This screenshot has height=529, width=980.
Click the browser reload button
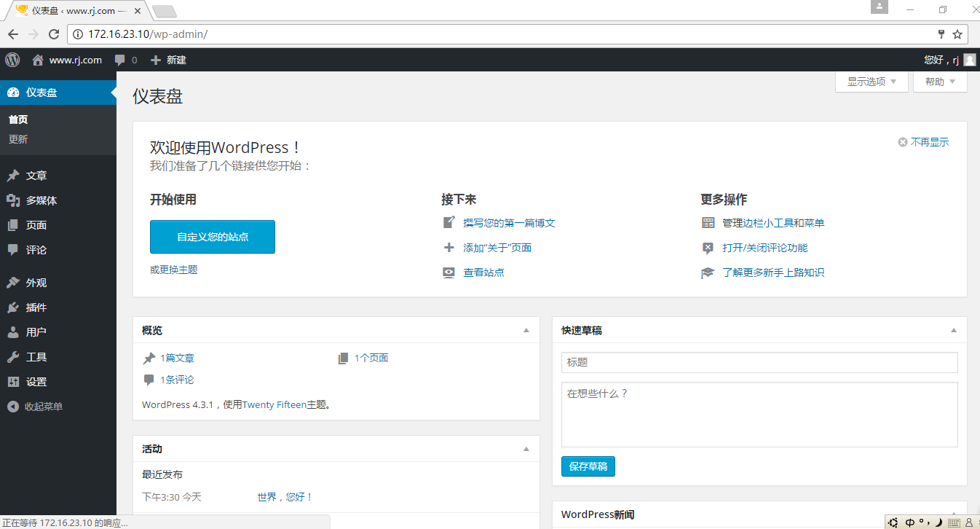click(x=53, y=34)
